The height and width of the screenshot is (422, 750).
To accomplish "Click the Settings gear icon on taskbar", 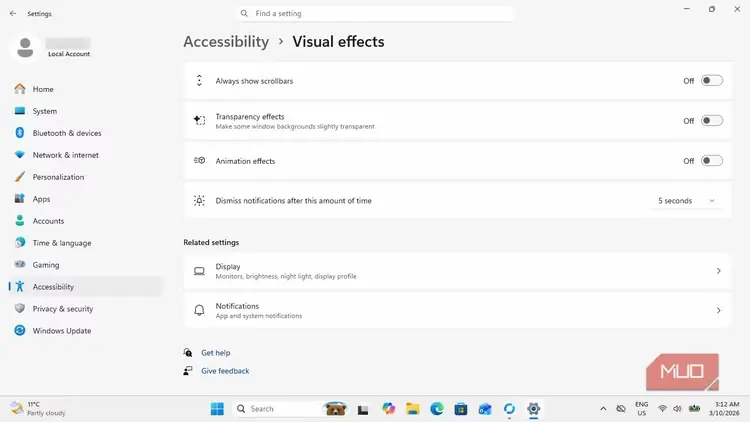I will click(533, 409).
